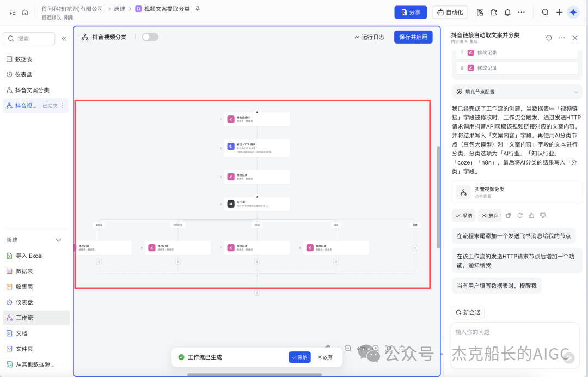Select the 修改记录时 trigger node
Screen dimensions: 588x377
pos(257,119)
